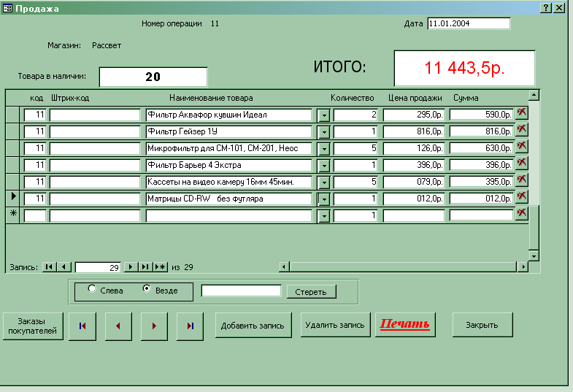Click the delete icon in the Матрицы CD-RW row

click(x=522, y=197)
